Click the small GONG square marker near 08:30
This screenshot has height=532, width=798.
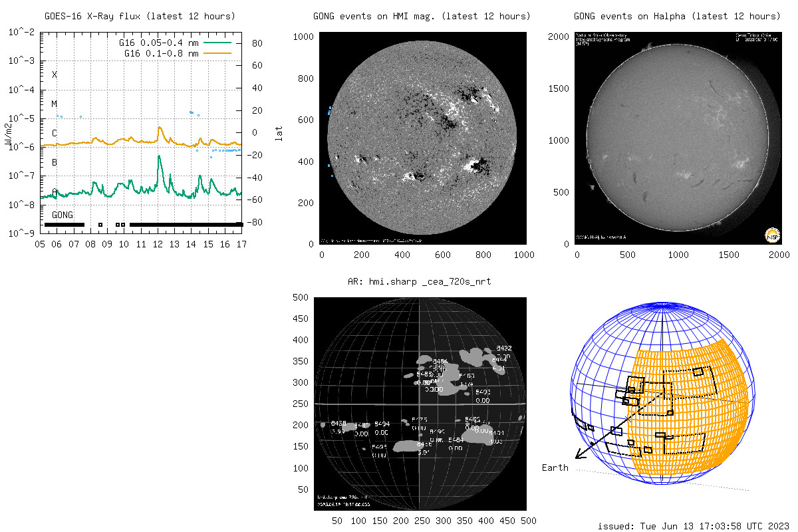pyautogui.click(x=100, y=225)
